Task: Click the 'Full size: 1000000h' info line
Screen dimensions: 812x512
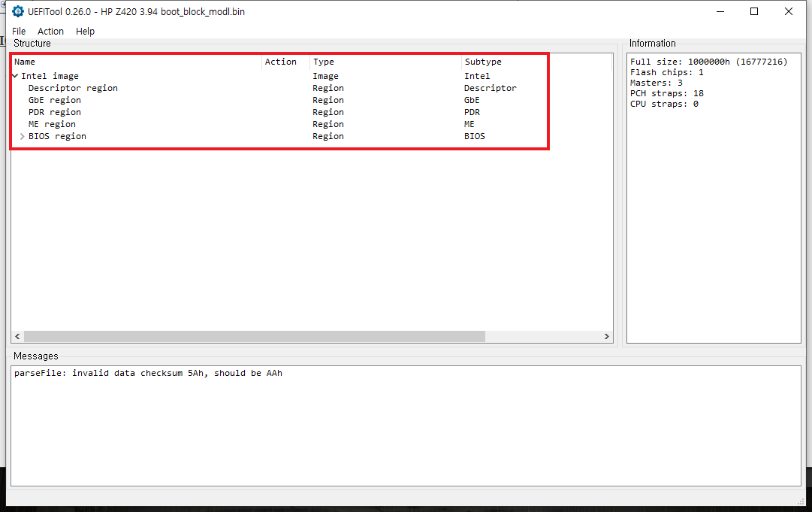Action: pyautogui.click(x=708, y=62)
